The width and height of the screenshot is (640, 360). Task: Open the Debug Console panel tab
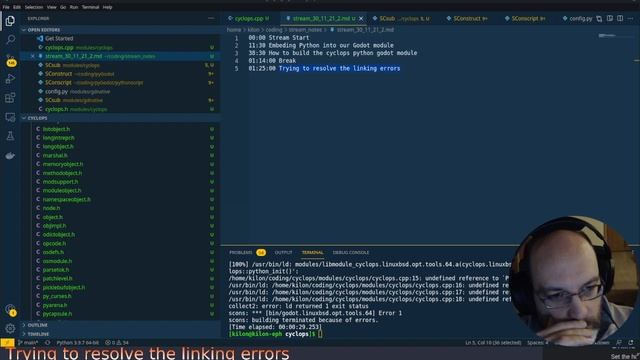[x=351, y=252]
